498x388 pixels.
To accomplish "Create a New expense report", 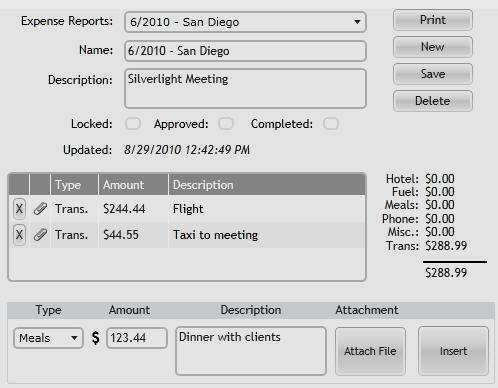I will (x=433, y=47).
